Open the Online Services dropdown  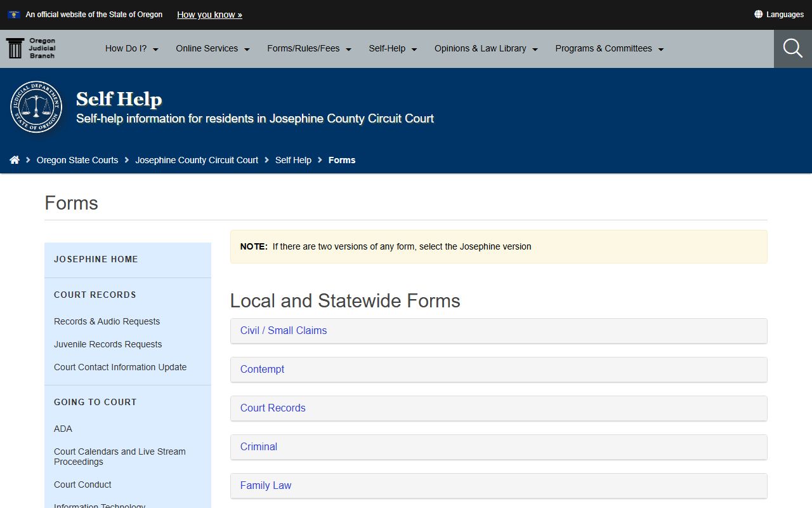click(213, 49)
